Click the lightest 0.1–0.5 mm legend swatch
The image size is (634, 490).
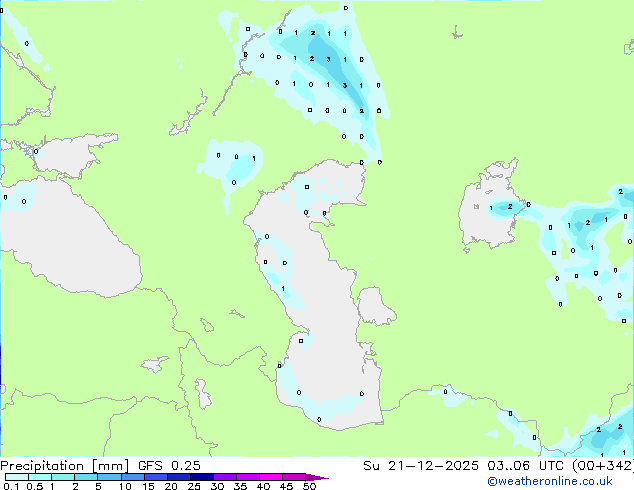[x=17, y=477]
